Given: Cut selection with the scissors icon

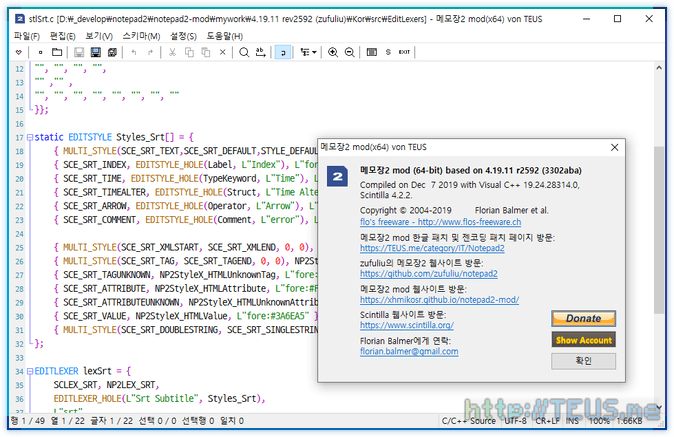Looking at the screenshot, I should [172, 52].
